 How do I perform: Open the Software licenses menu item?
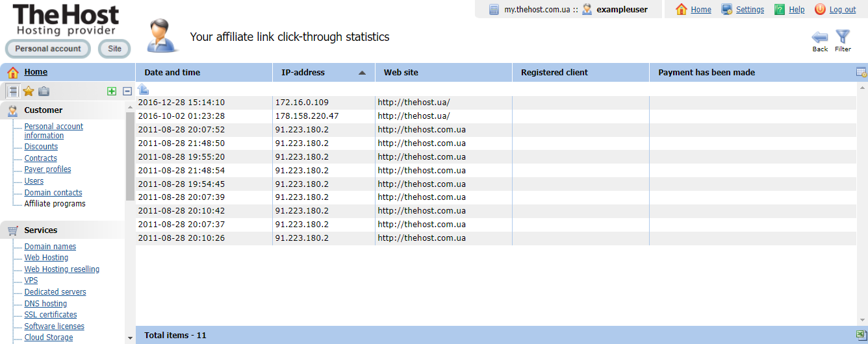(55, 326)
